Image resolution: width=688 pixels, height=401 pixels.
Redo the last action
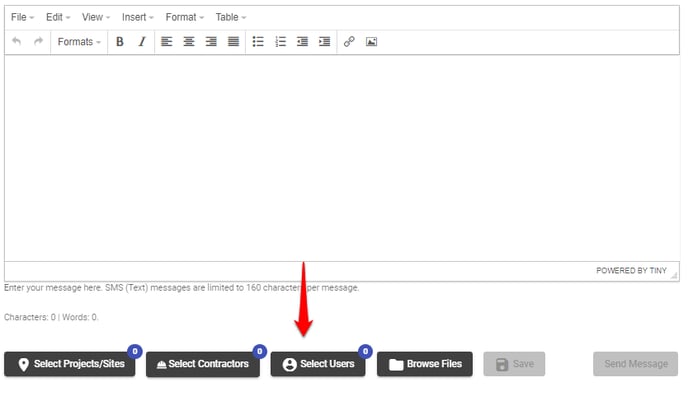tap(39, 42)
